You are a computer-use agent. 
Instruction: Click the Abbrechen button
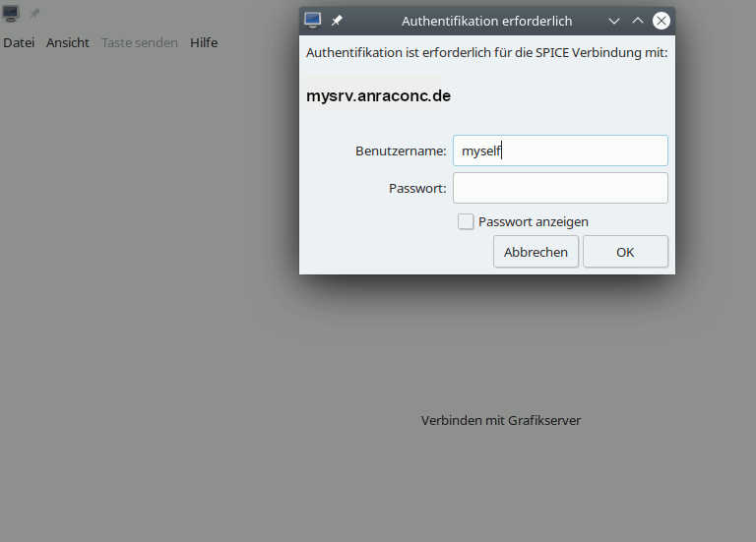[x=535, y=252]
